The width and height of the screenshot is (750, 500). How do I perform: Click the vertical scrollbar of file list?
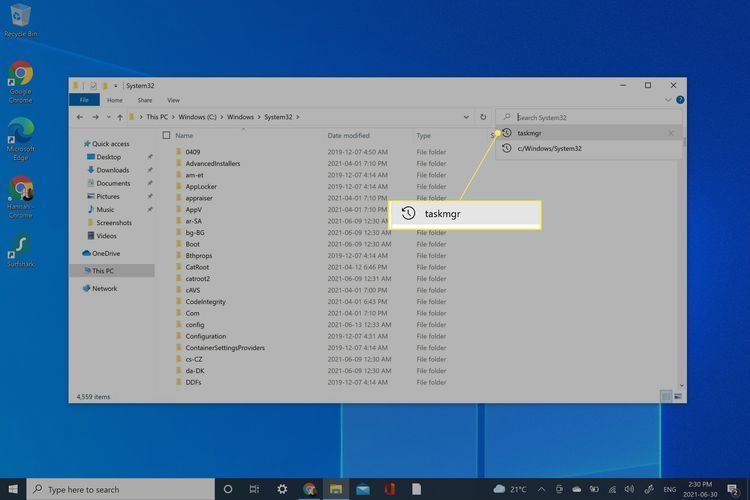pos(682,250)
